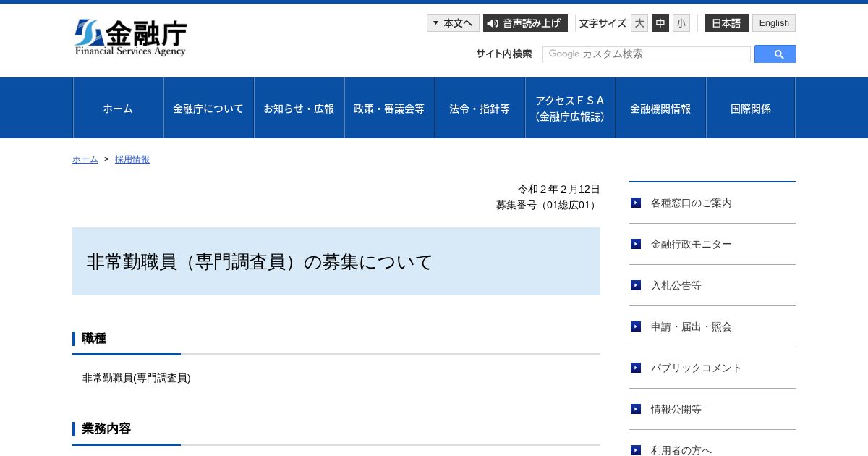Screen dimensions: 868x456
Task: Set text size to 大 (large)
Action: (x=639, y=23)
